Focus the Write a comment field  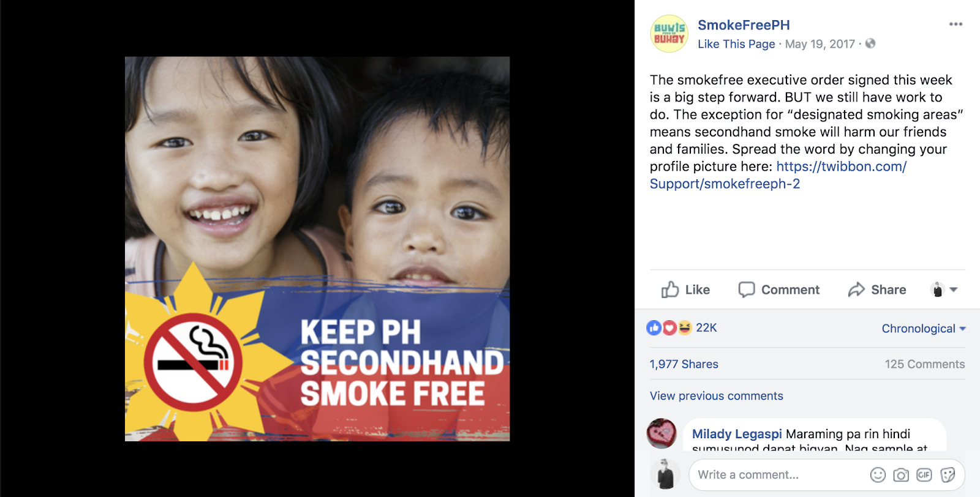tap(778, 475)
